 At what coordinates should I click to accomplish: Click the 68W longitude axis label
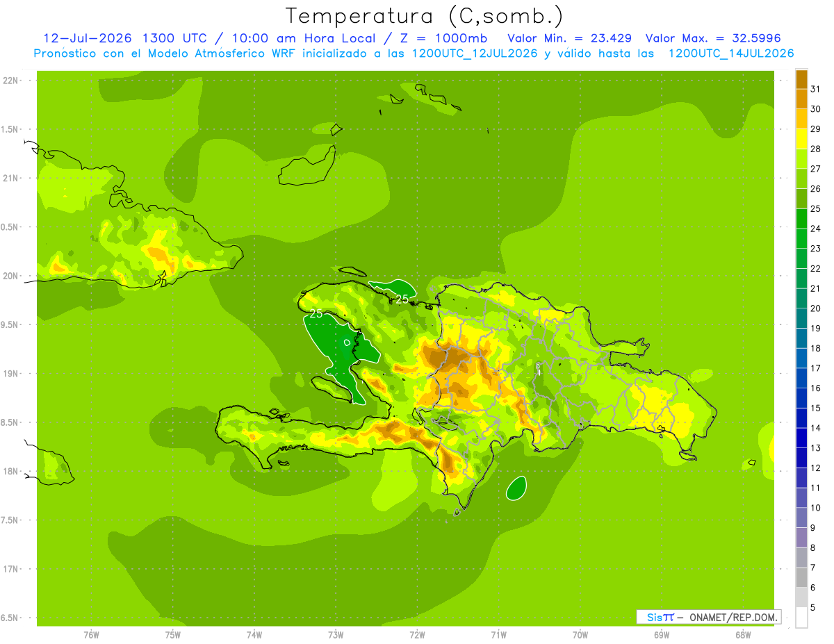coord(743,635)
